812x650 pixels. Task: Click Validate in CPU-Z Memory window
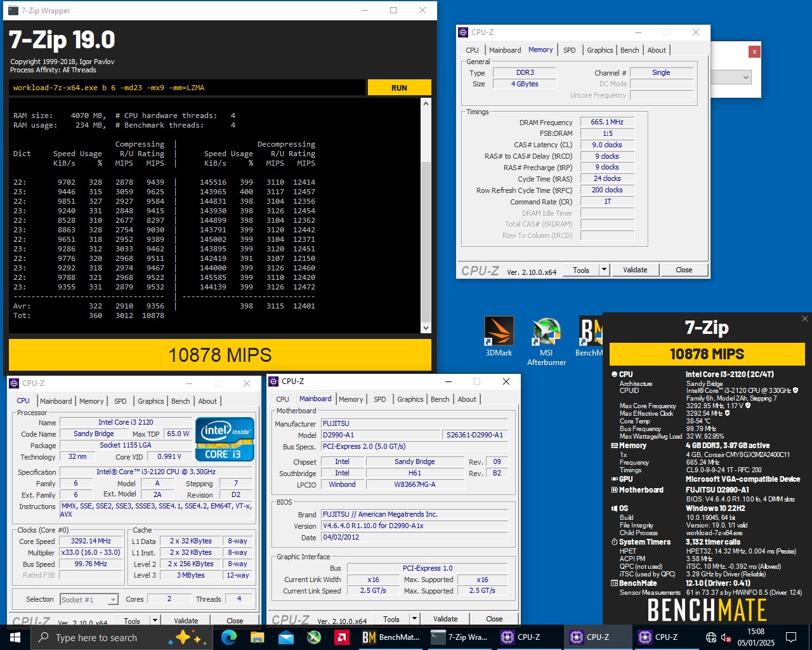tap(635, 270)
